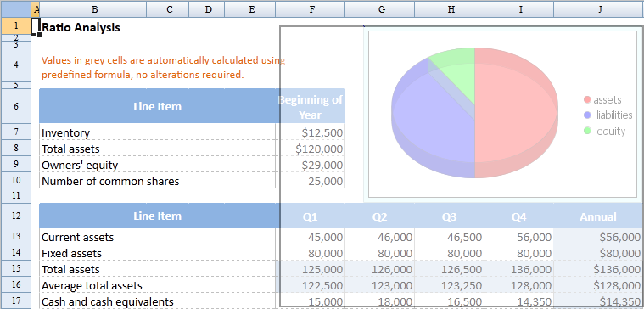Select row 12 header
644x309 pixels.
point(16,215)
